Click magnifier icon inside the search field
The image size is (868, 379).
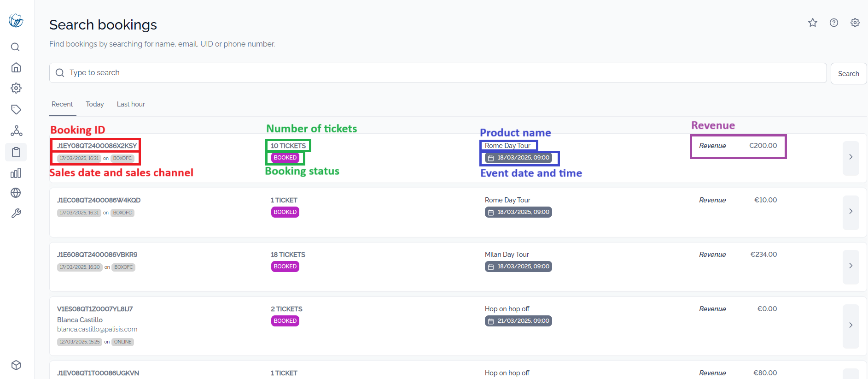pyautogui.click(x=60, y=73)
